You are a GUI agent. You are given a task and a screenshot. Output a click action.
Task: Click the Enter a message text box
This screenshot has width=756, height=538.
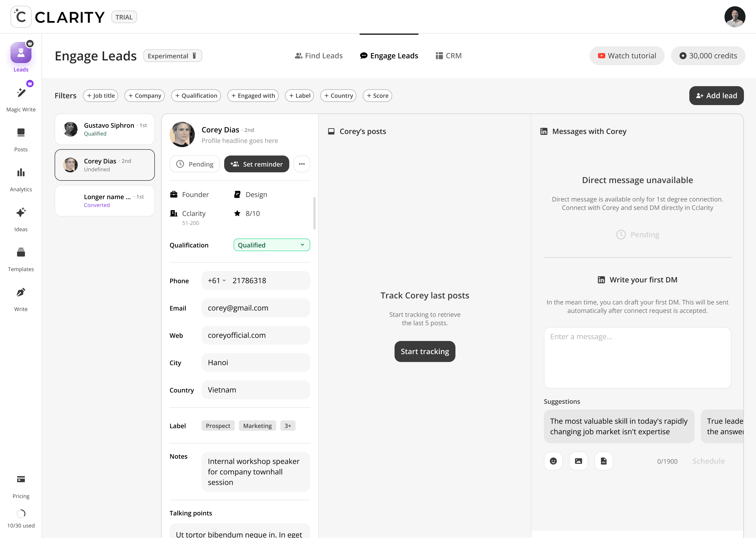click(x=637, y=358)
